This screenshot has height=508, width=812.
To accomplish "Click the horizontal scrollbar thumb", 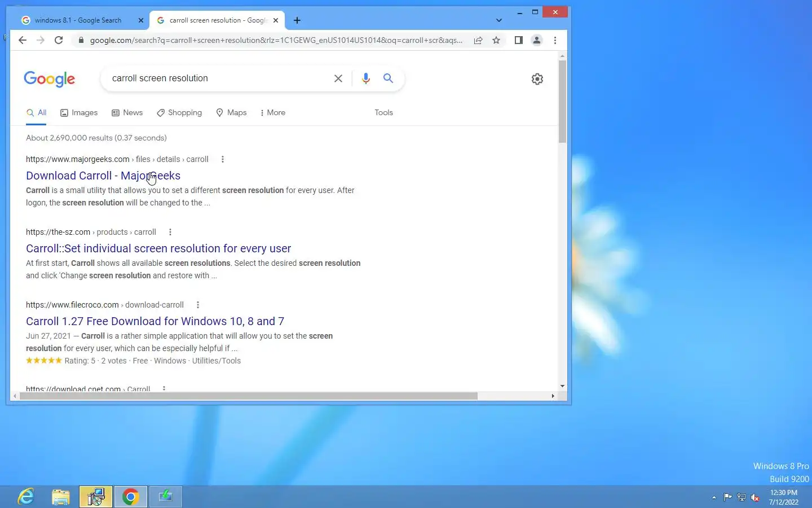I will pyautogui.click(x=249, y=396).
